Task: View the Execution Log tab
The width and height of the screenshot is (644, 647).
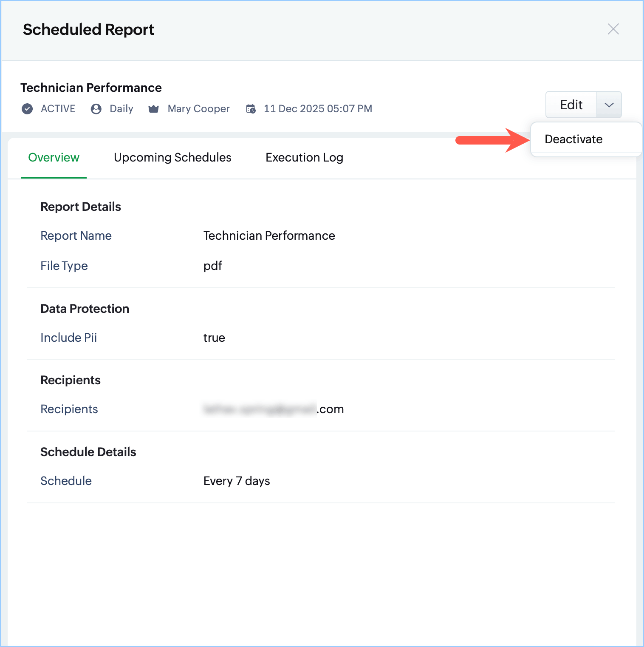Action: (304, 157)
